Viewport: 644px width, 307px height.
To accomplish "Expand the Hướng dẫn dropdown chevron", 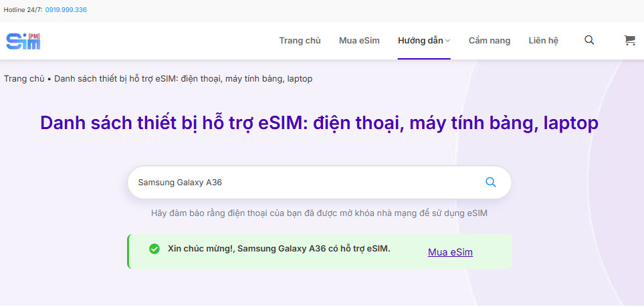I will tap(447, 41).
